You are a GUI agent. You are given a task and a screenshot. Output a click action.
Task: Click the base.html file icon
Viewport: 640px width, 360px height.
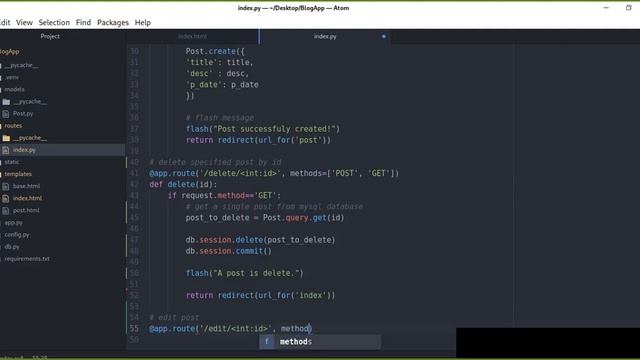tap(6, 186)
